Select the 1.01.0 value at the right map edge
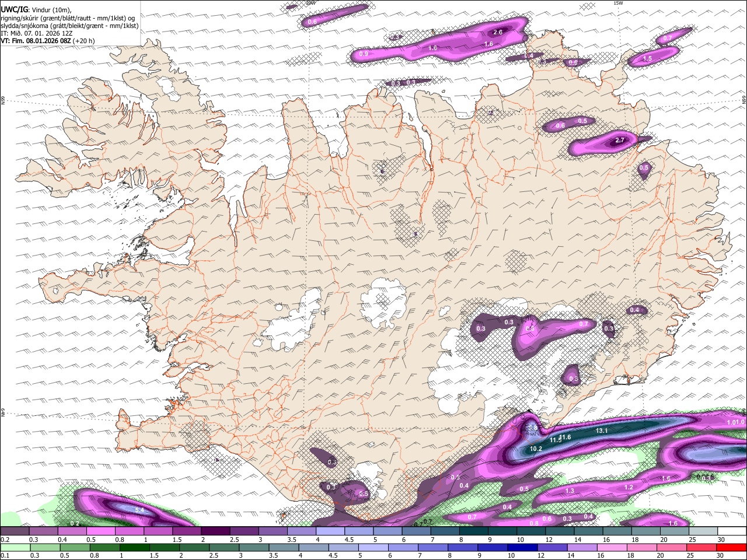 [735, 422]
